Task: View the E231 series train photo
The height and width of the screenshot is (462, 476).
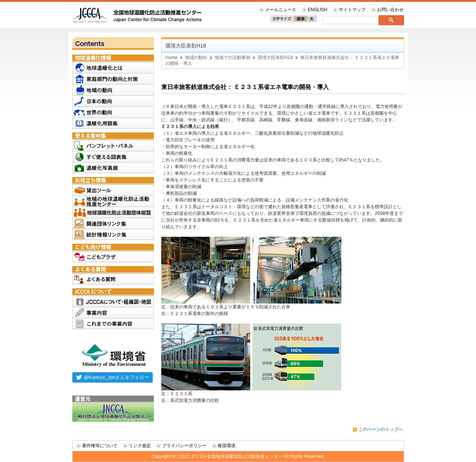Action: (x=206, y=357)
